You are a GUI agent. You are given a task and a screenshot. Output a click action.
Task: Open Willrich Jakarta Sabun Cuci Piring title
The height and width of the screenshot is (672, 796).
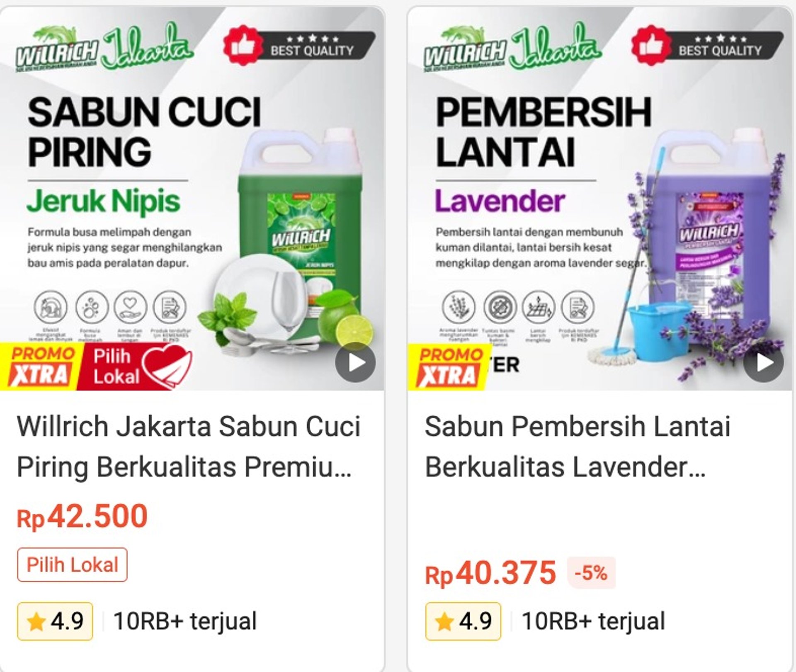point(189,446)
